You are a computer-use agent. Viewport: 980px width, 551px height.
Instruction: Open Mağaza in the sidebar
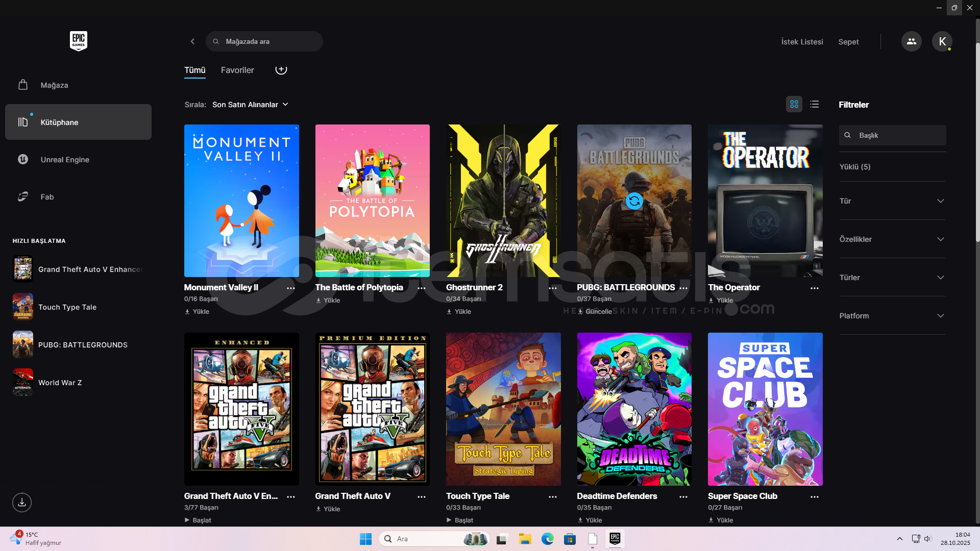pos(54,85)
